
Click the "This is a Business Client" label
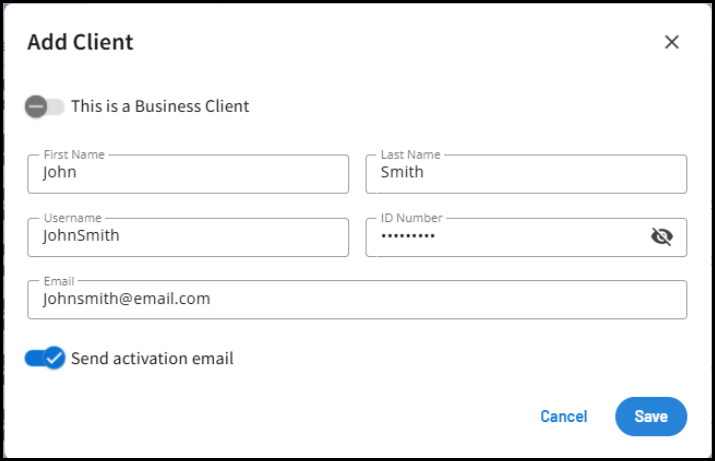coord(160,106)
